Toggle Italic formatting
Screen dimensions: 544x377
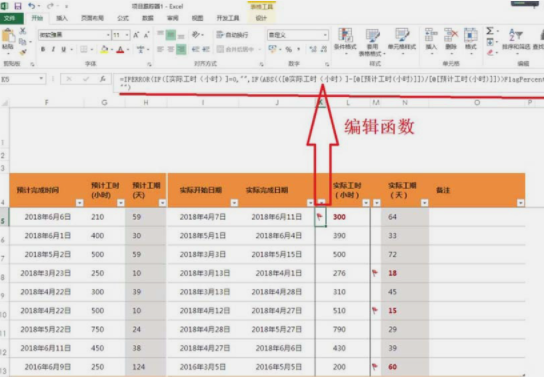[x=53, y=50]
